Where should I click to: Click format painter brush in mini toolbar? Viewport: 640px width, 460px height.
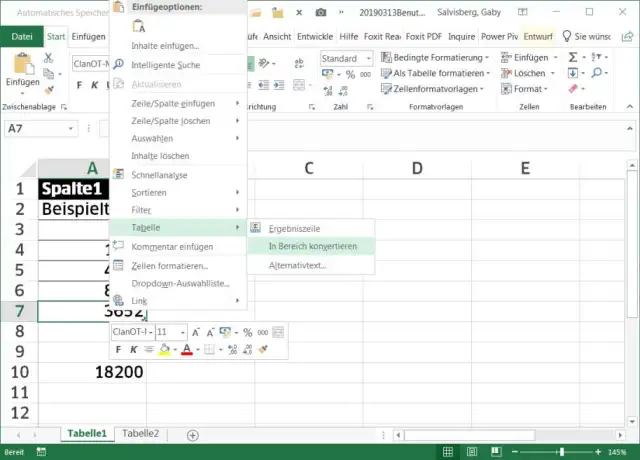click(262, 350)
